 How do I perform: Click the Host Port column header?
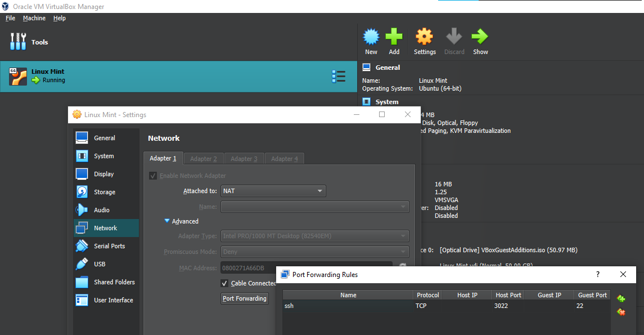click(x=508, y=295)
